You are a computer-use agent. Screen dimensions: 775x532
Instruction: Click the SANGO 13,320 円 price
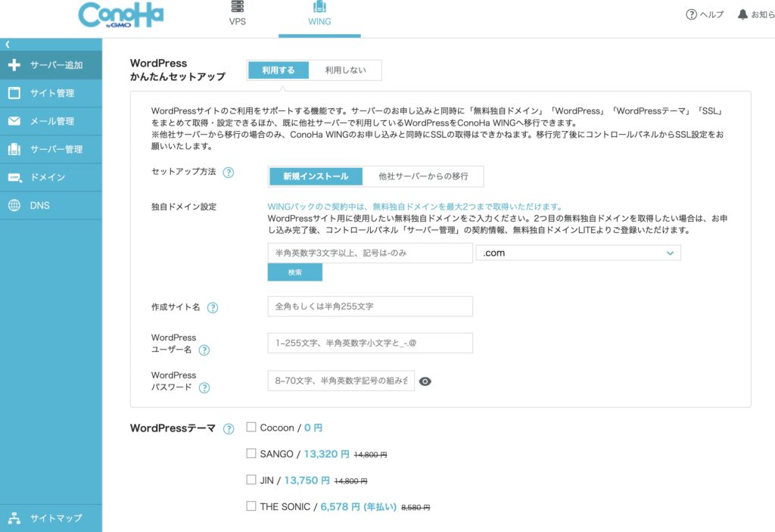pyautogui.click(x=326, y=454)
